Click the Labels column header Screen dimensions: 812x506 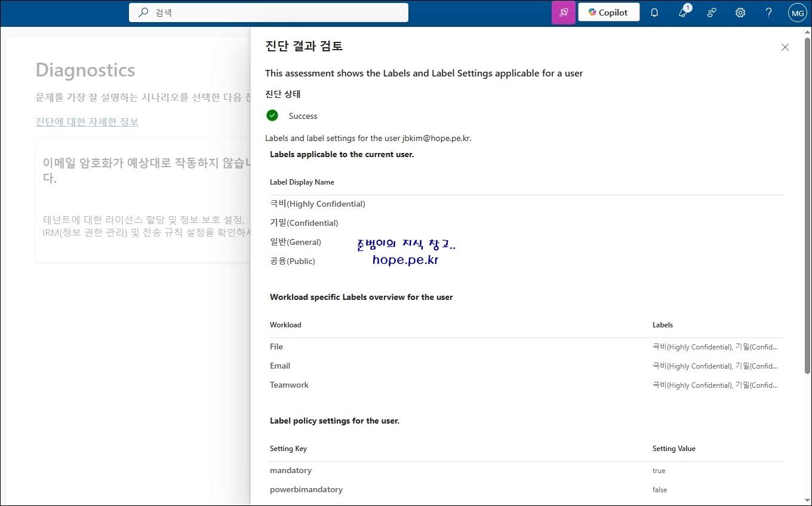click(x=663, y=325)
